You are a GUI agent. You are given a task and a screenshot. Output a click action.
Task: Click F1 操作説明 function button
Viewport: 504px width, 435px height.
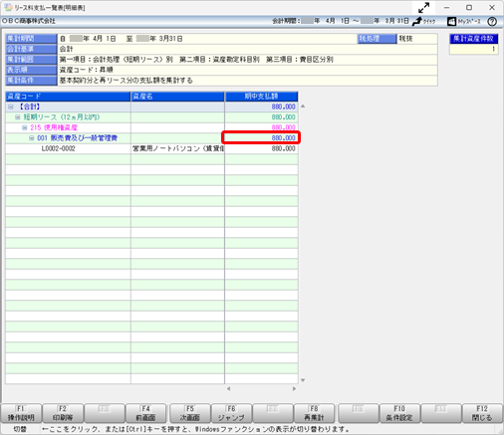click(21, 413)
